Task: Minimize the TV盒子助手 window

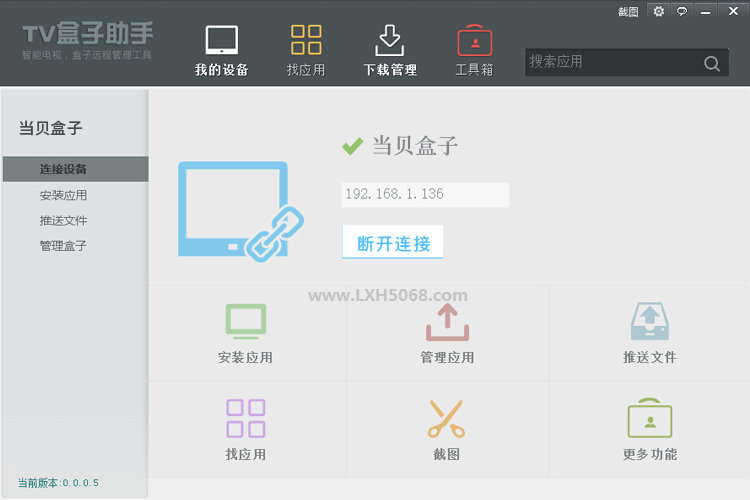Action: [x=706, y=11]
